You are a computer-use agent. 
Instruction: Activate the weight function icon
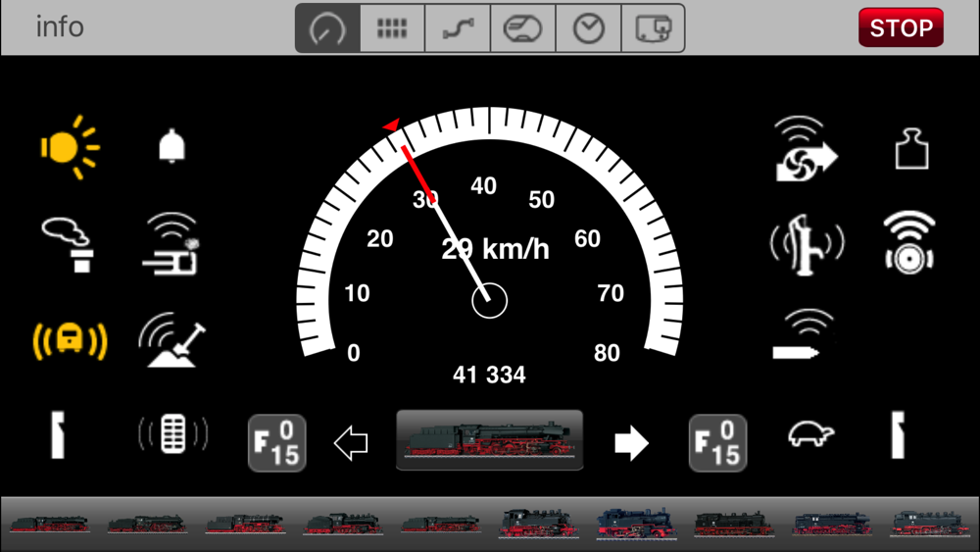pos(911,148)
